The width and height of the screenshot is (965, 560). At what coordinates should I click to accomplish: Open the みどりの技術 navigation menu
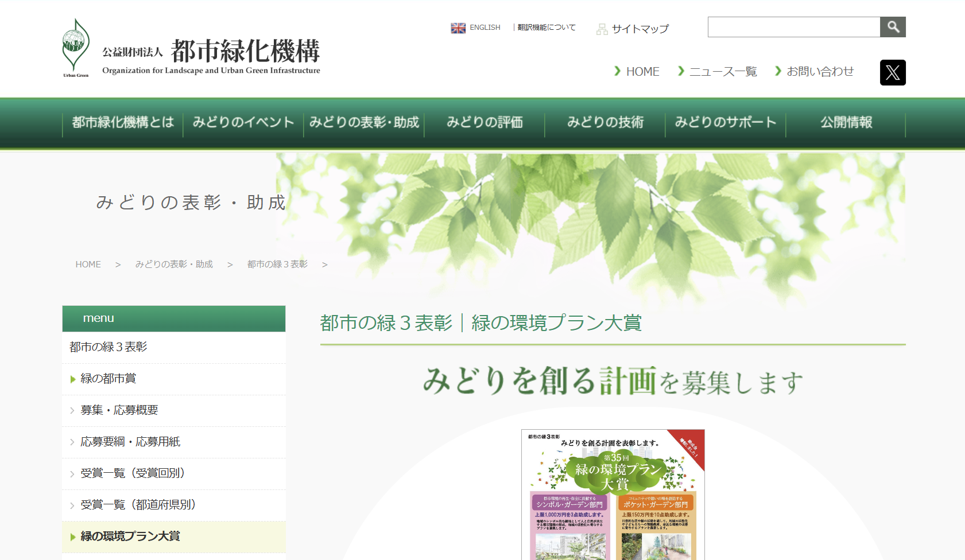[605, 123]
